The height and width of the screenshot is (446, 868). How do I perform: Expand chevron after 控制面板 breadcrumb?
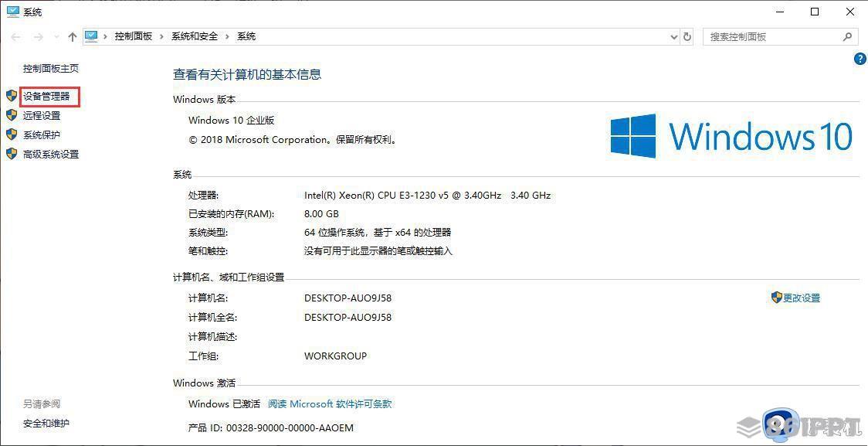pyautogui.click(x=161, y=36)
